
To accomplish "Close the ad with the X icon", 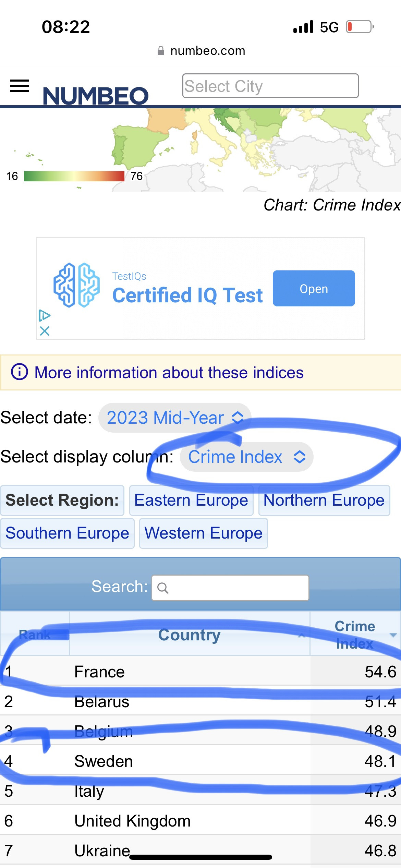I will tap(45, 331).
